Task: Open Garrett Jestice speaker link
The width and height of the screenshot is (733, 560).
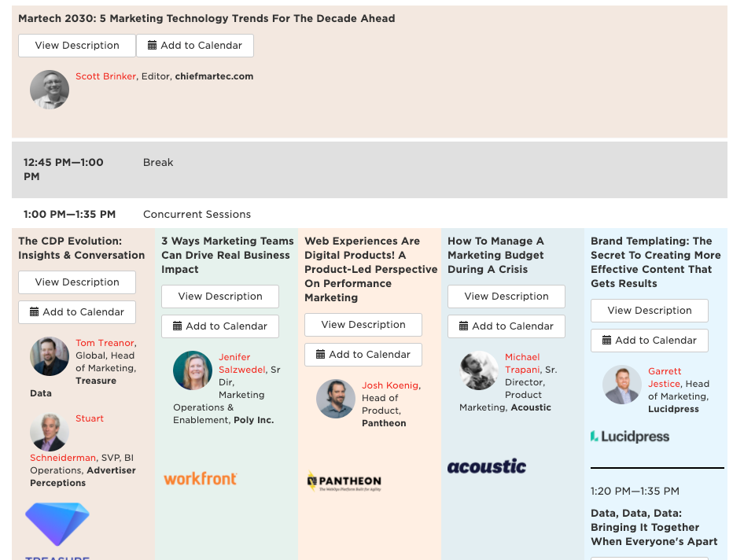Action: (665, 378)
